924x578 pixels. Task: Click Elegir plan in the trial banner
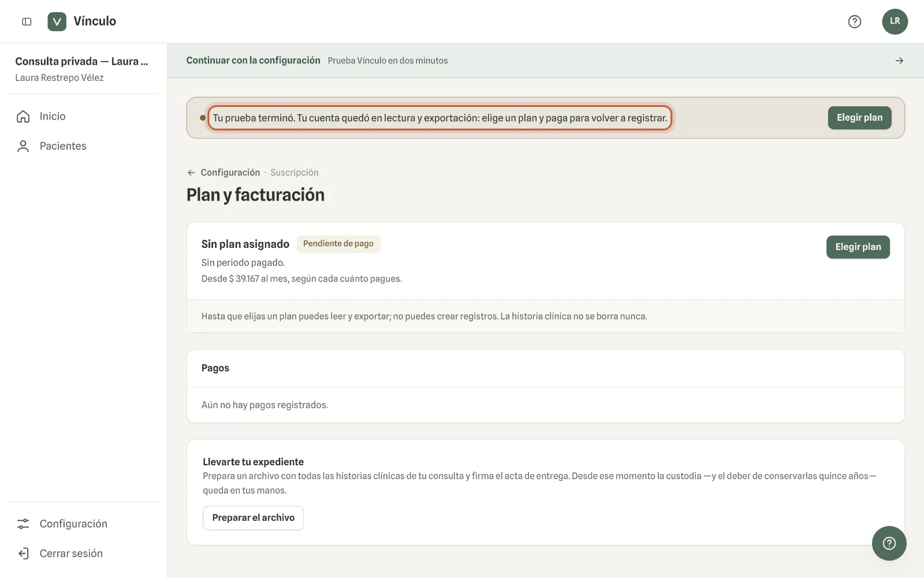click(x=859, y=118)
